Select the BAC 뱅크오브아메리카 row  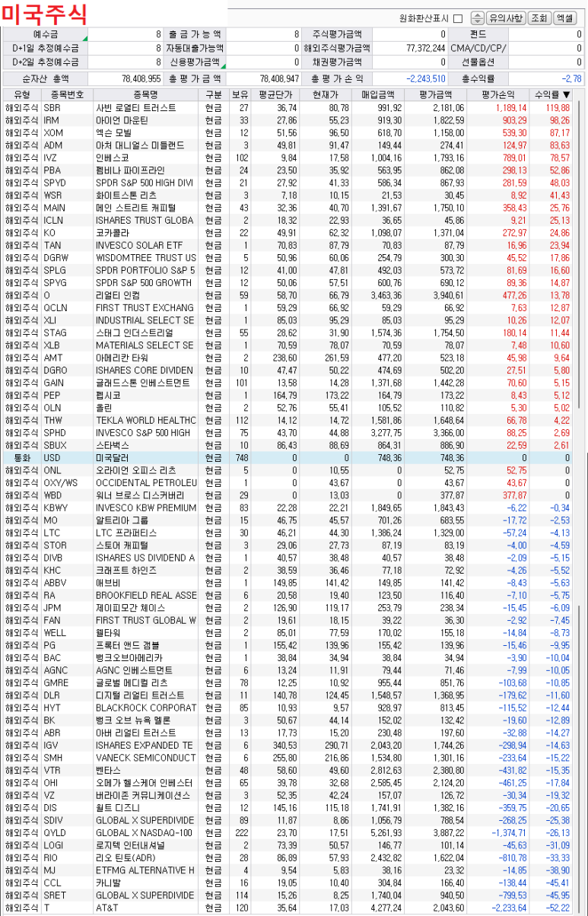coord(288,657)
